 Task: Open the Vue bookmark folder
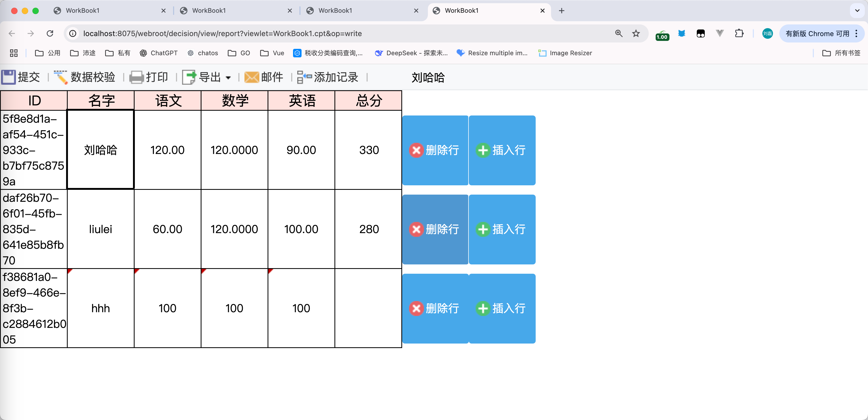point(272,53)
